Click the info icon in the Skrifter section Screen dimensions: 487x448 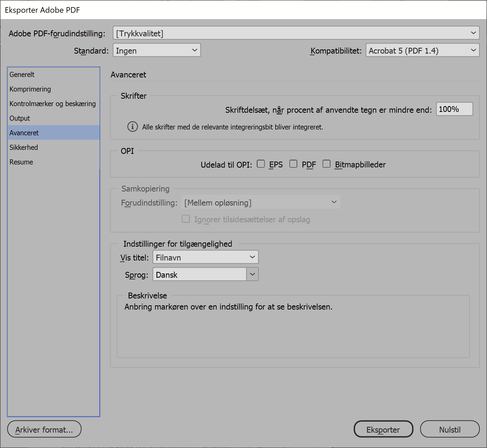133,127
